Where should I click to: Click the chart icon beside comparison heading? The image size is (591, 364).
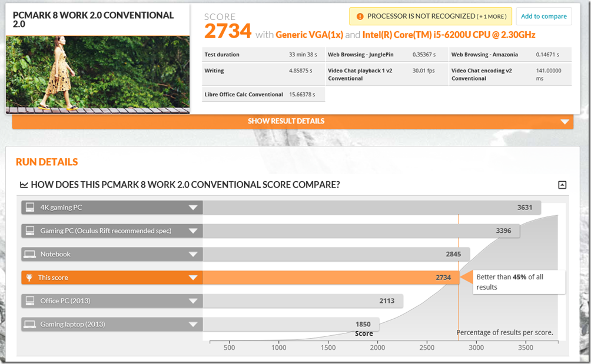24,185
